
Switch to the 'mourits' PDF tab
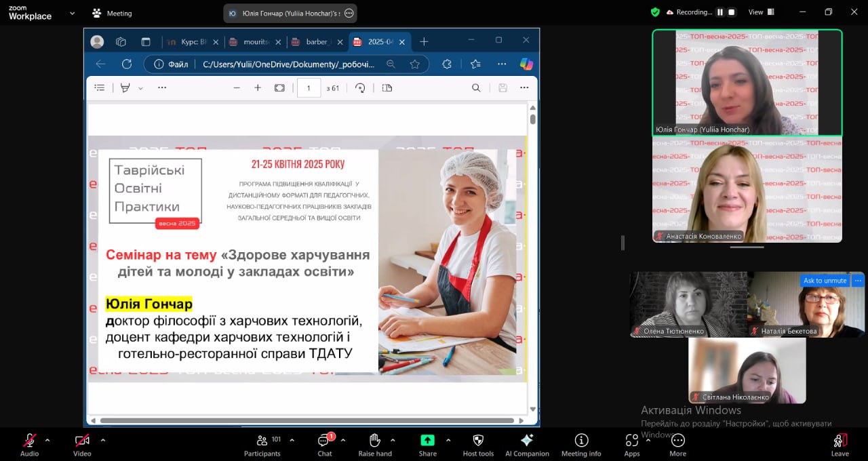pos(256,41)
